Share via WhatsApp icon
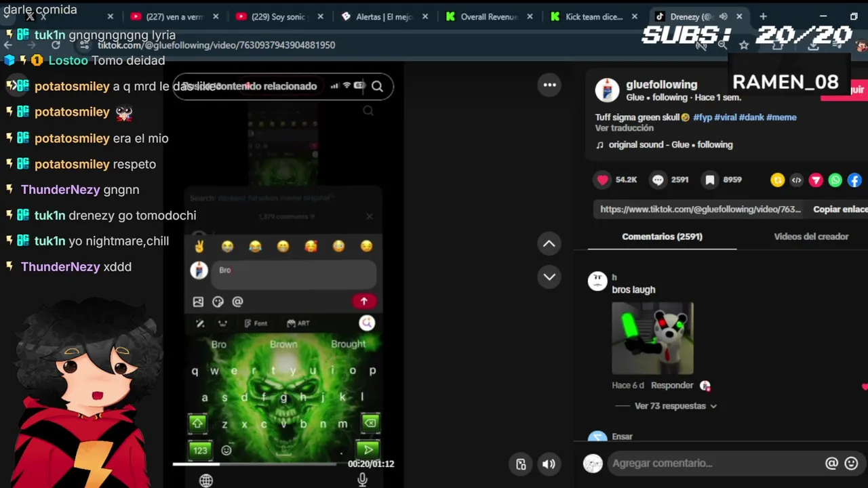868x488 pixels. tap(835, 180)
